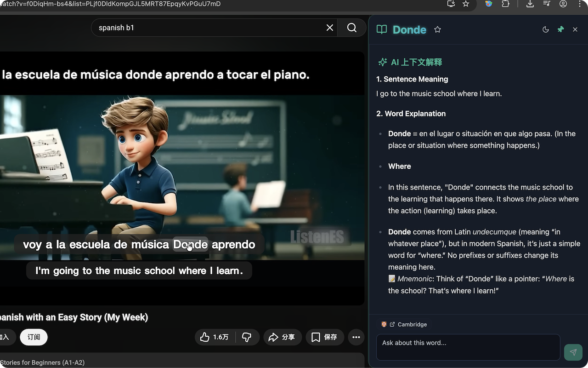Send the question with arrow button

pyautogui.click(x=573, y=352)
